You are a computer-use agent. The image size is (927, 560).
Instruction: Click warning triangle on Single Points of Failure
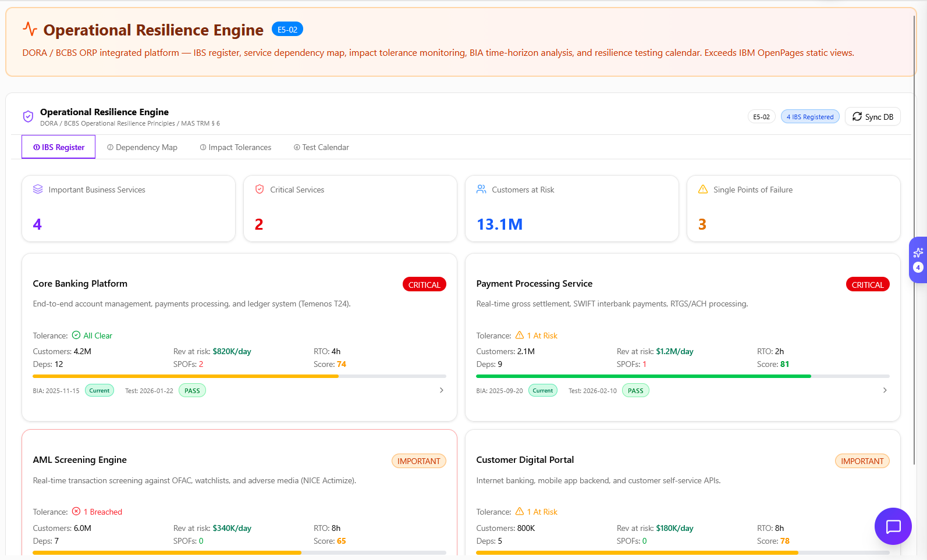(x=703, y=190)
